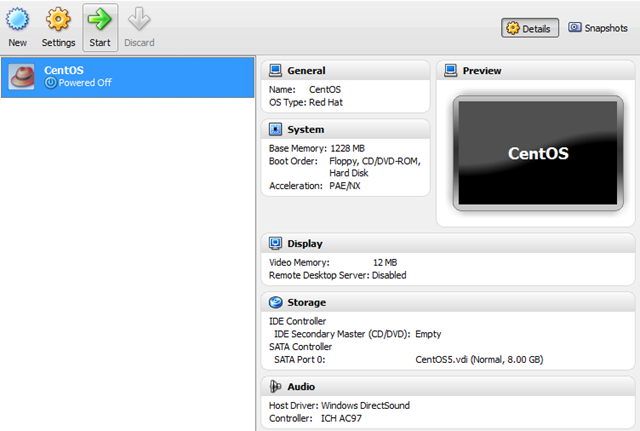The image size is (640, 431).
Task: Open the Storage section heading
Action: pos(307,302)
